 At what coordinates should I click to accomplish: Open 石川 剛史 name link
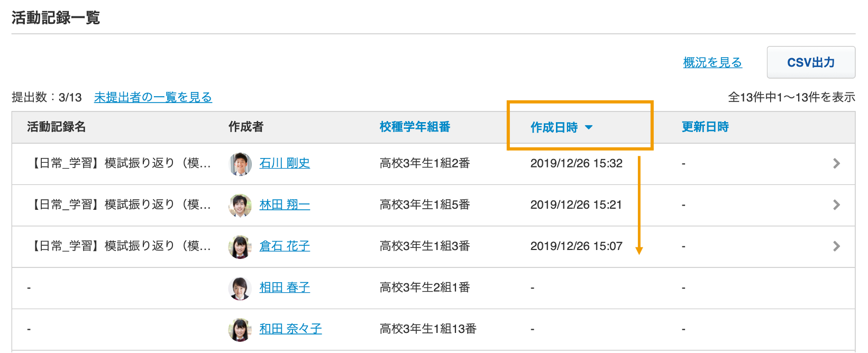point(285,163)
